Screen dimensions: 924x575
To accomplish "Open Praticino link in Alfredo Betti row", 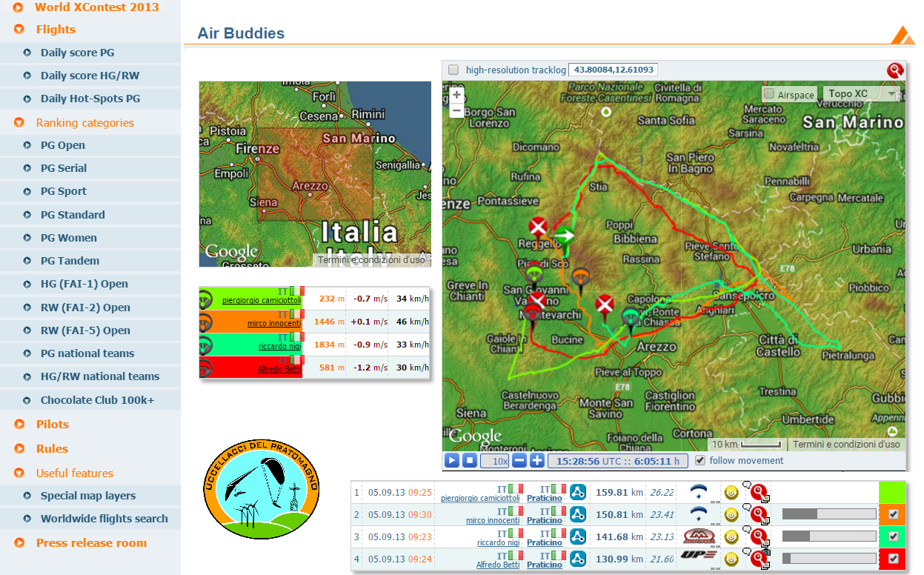I will pos(544,565).
